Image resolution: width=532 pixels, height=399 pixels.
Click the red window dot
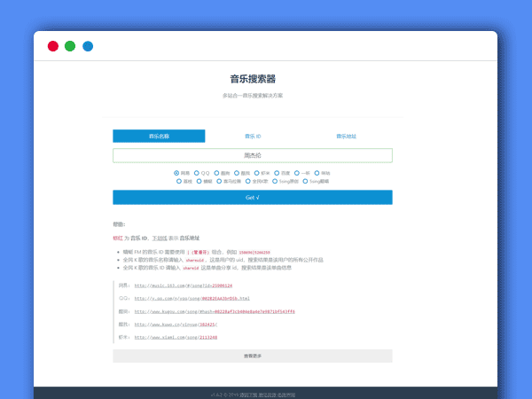point(53,46)
